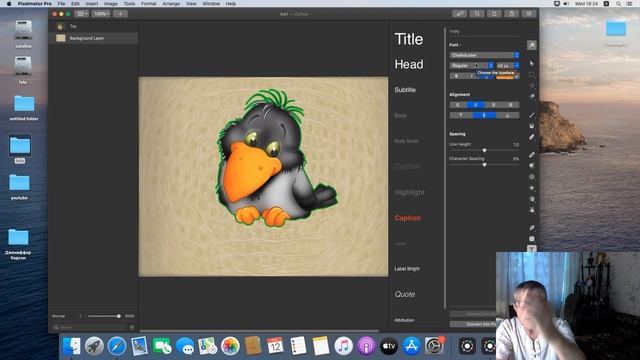This screenshot has width=640, height=360.
Task: Toggle the tools sidebar with the rightmost toolbar button
Action: [x=529, y=14]
